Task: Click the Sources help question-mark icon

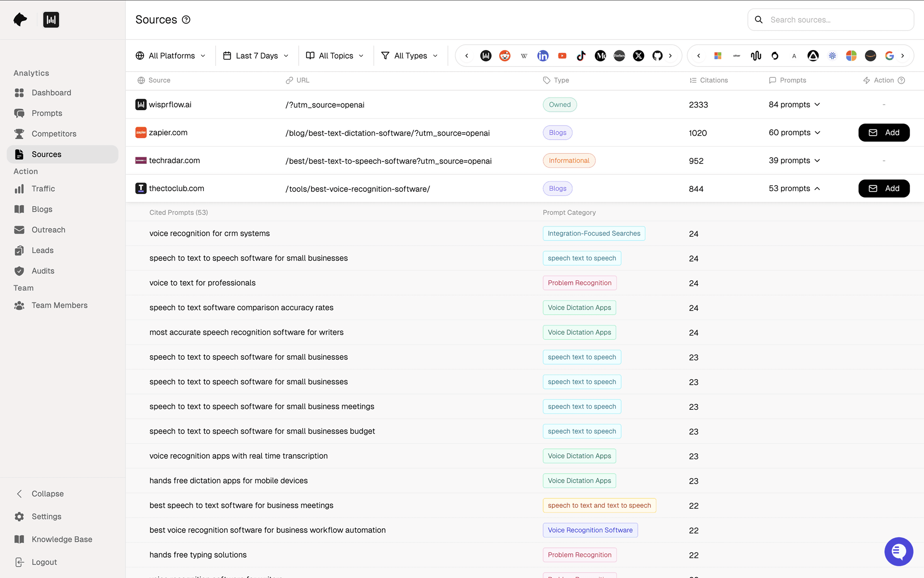Action: (186, 20)
